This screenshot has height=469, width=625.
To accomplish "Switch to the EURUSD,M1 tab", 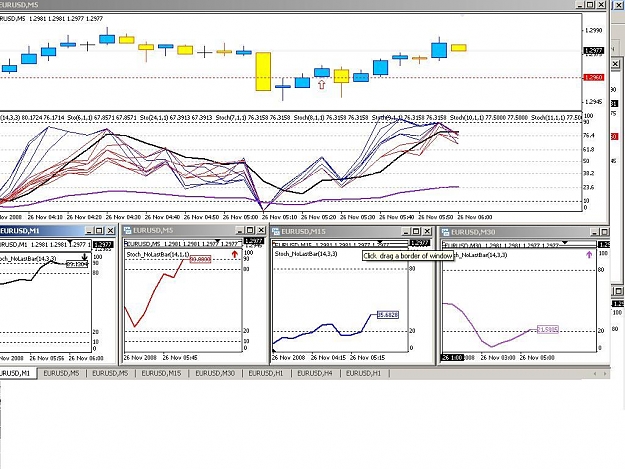I will pos(16,373).
